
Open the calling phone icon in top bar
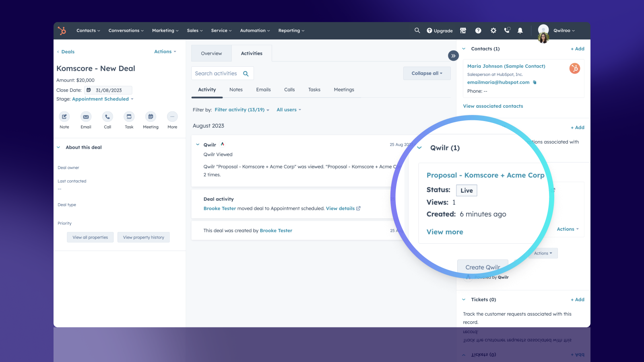[x=507, y=30]
